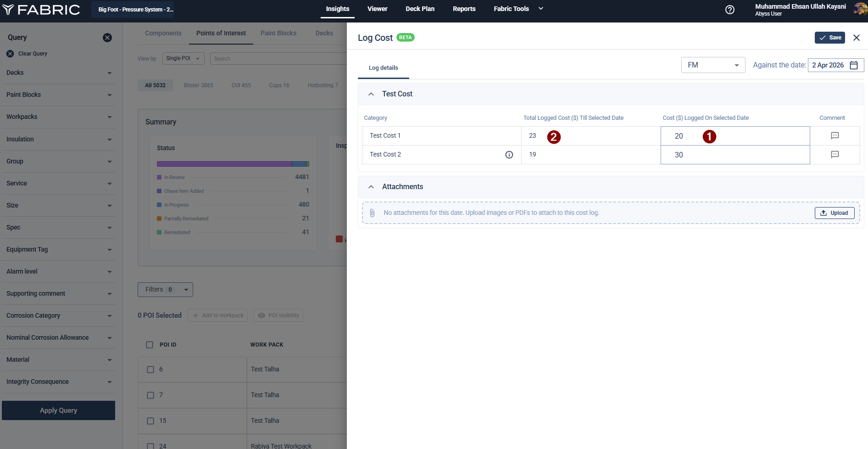Toggle the select-all POI checkbox

[150, 345]
